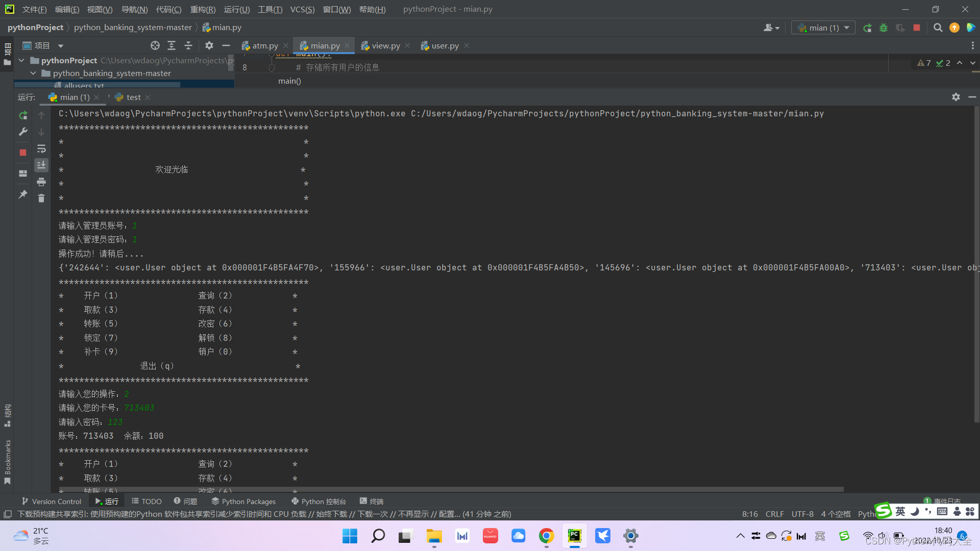Open the TODO tool window
Viewport: 980px width, 551px height.
coord(146,502)
